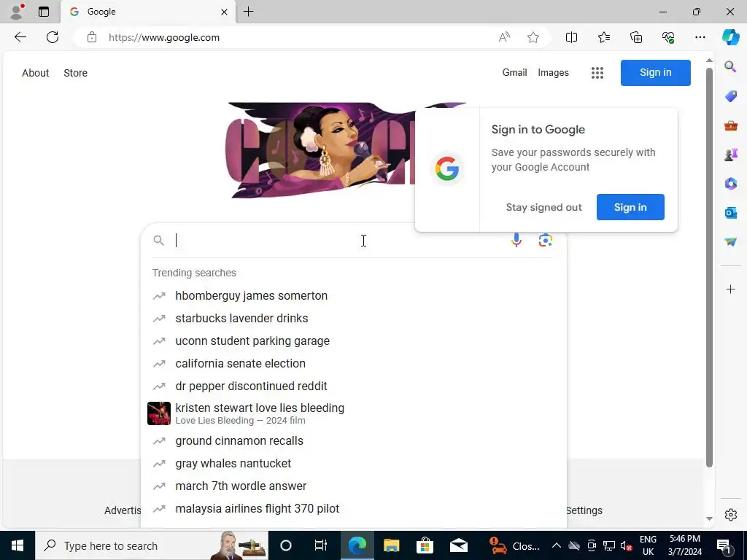Open the About link
This screenshot has width=747, height=560.
tap(35, 73)
